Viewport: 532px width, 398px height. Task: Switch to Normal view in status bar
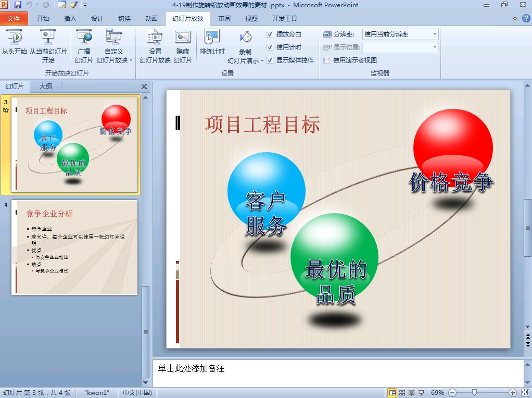point(392,392)
